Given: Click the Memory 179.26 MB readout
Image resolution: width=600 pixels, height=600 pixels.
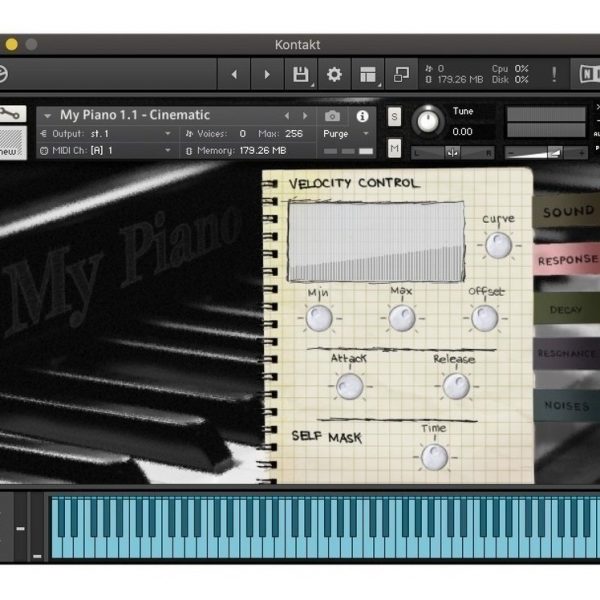Looking at the screenshot, I should pos(236,151).
